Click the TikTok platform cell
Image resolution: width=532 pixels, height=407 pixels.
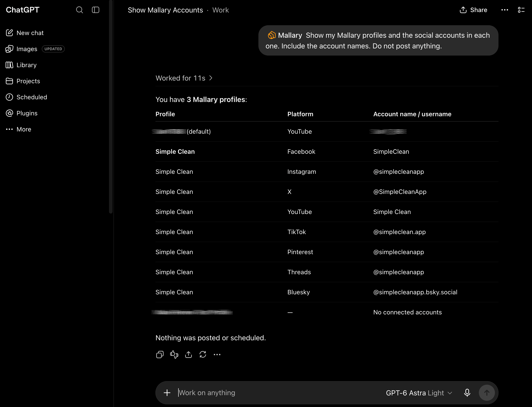pos(297,232)
